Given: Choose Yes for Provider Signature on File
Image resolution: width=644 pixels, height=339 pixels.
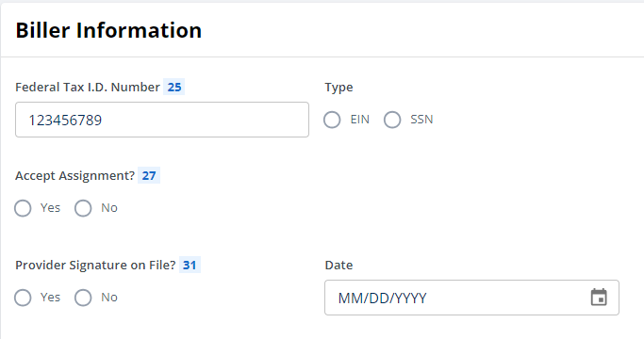Looking at the screenshot, I should pos(23,298).
